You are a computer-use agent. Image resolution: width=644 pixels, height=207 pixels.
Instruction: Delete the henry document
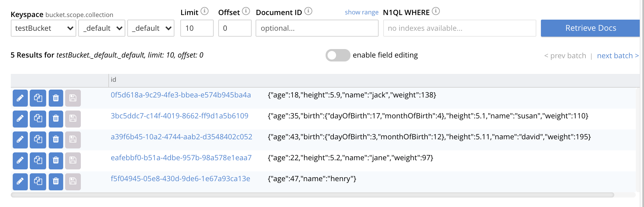(x=56, y=182)
